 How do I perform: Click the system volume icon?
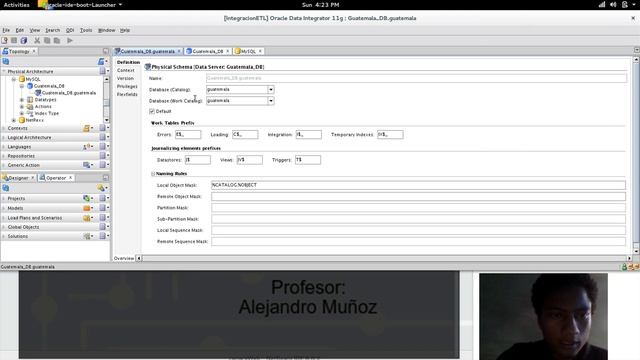tap(613, 5)
